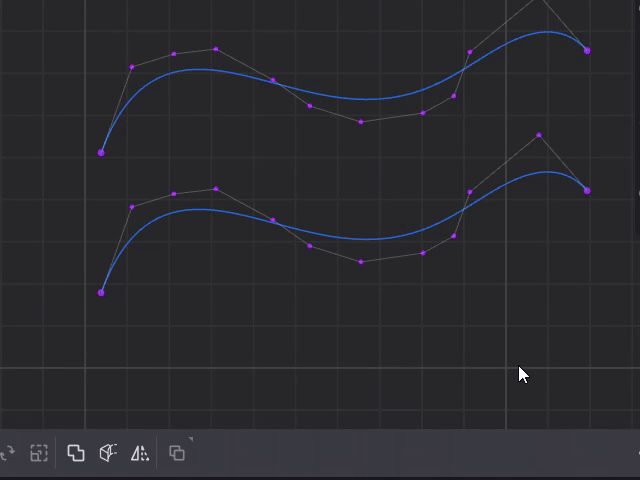
Task: Choose the Mirror triangles tool
Action: pos(140,453)
